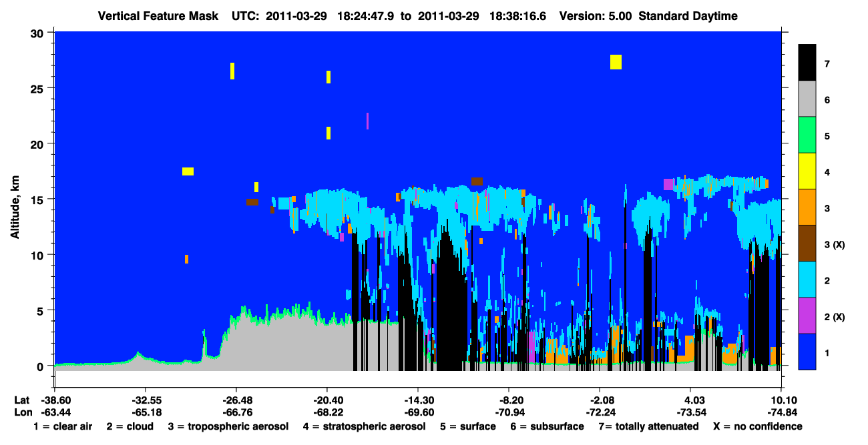Click the yellow stratospheric aerosol patch near 17.5 km
Viewport: 868px width, 445px height.
click(188, 171)
